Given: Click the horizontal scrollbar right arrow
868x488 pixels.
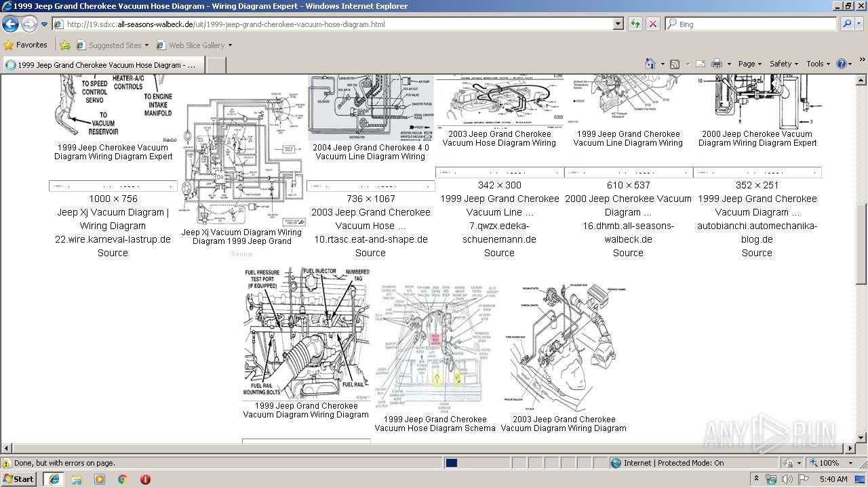Looking at the screenshot, I should pos(850,448).
